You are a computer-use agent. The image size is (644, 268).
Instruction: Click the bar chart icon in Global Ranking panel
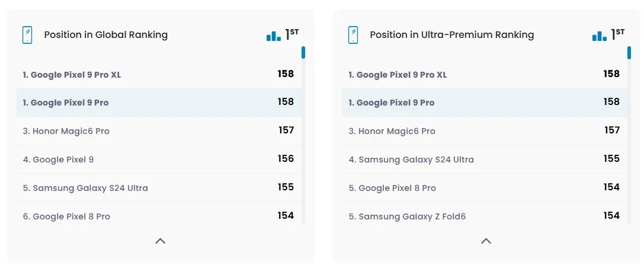click(x=274, y=36)
